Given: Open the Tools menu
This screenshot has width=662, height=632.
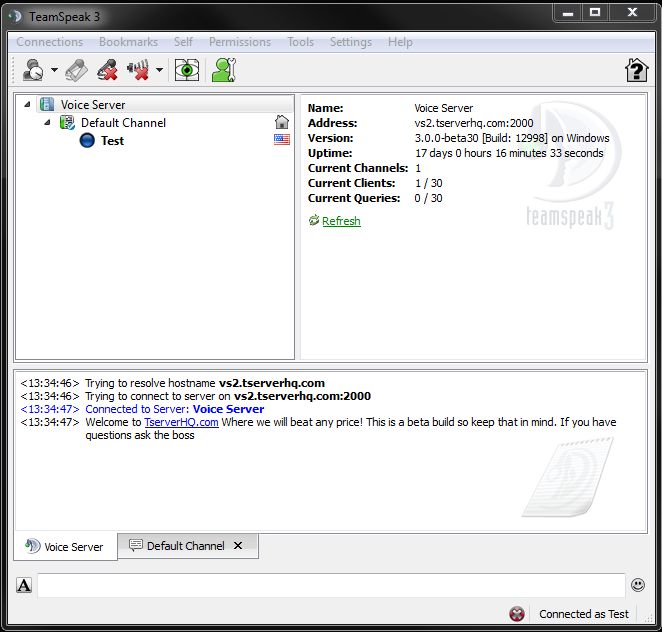Looking at the screenshot, I should (301, 42).
